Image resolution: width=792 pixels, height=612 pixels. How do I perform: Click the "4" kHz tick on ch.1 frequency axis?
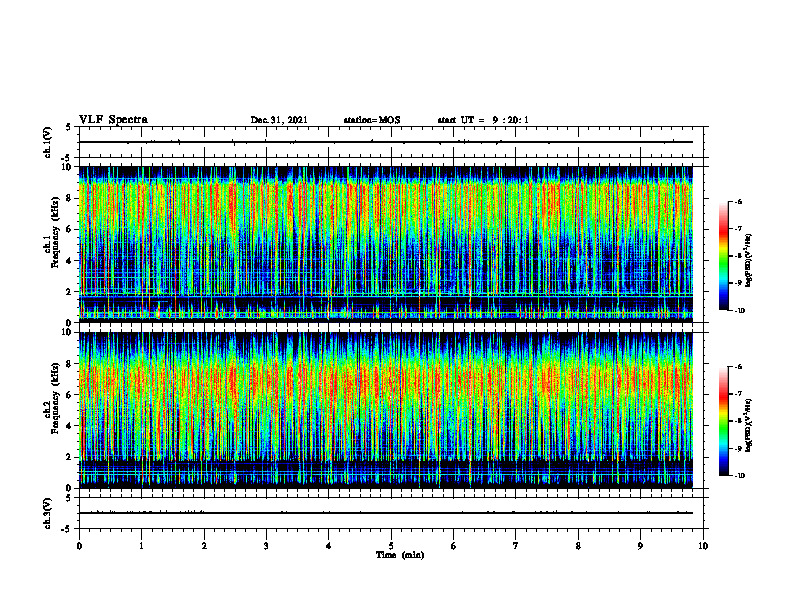click(70, 261)
